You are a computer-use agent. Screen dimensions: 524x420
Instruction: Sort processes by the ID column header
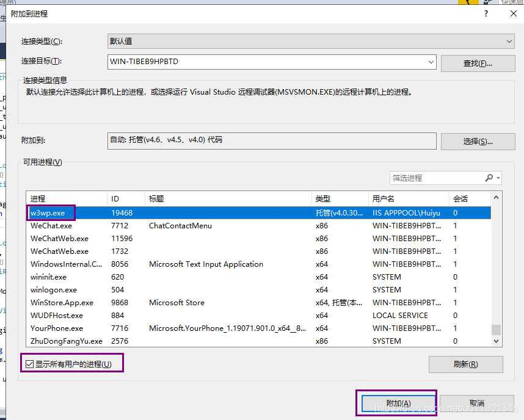click(x=115, y=198)
